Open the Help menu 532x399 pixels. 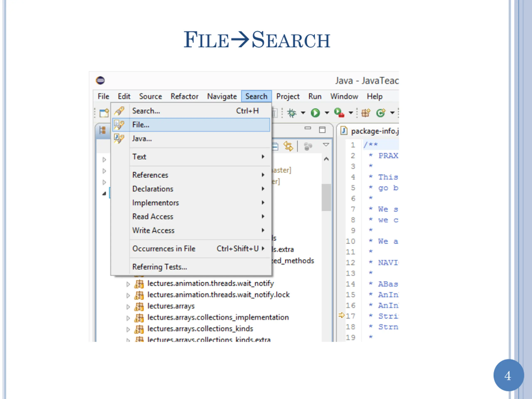[x=374, y=96]
